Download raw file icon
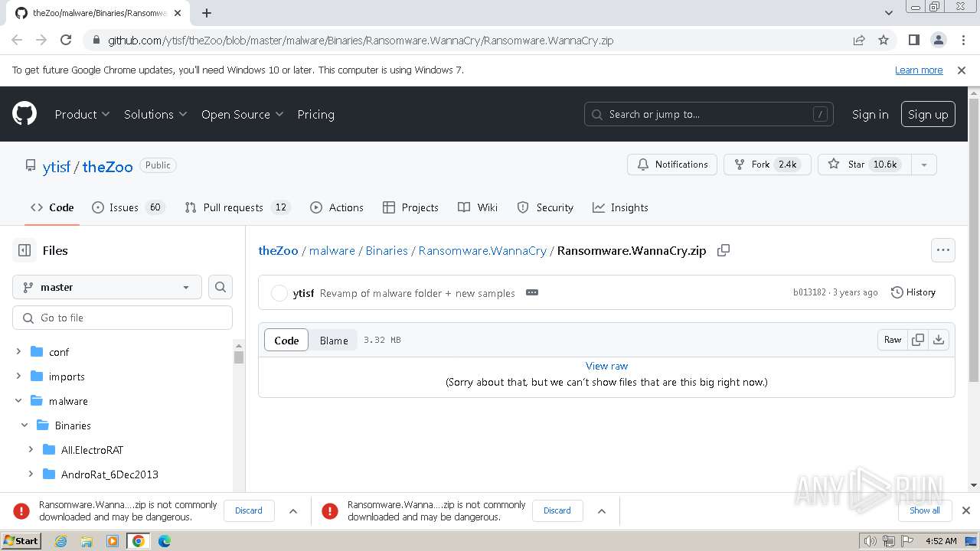980x551 pixels. [x=939, y=340]
